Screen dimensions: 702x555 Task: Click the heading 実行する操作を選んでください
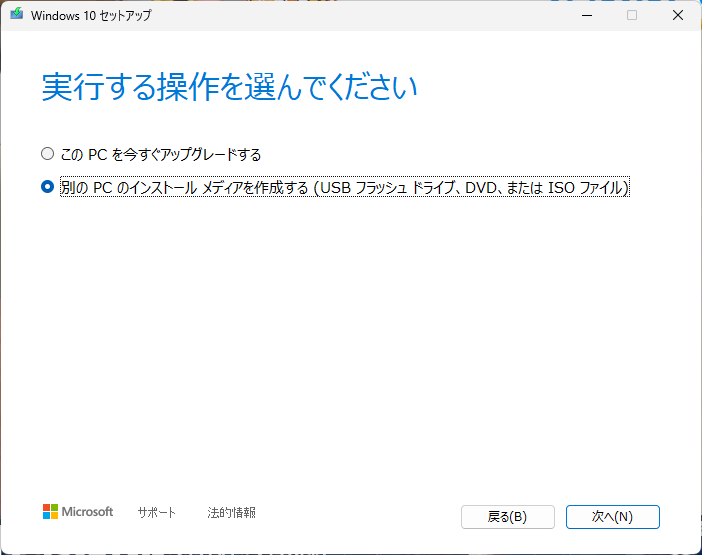click(x=229, y=87)
